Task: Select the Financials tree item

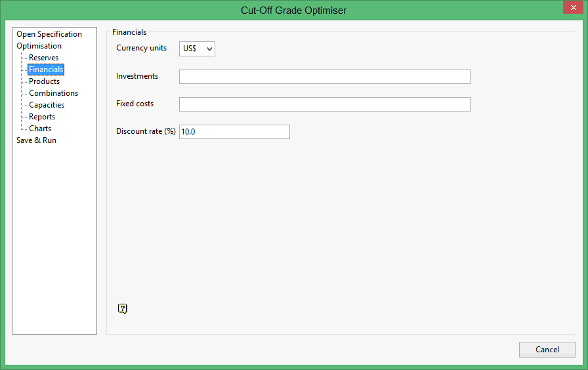Action: (x=46, y=70)
